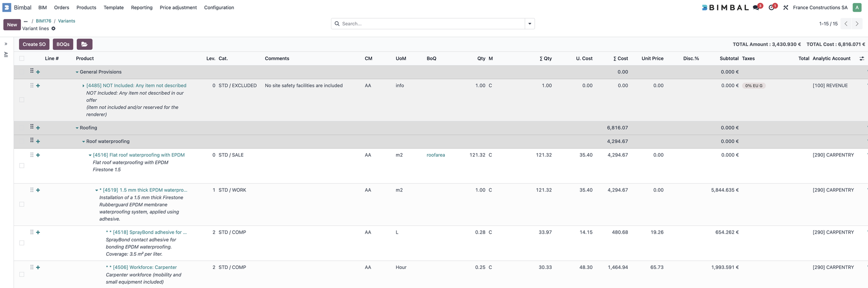This screenshot has width=868, height=288.
Task: Open the activities clock icon in header
Action: [x=772, y=8]
